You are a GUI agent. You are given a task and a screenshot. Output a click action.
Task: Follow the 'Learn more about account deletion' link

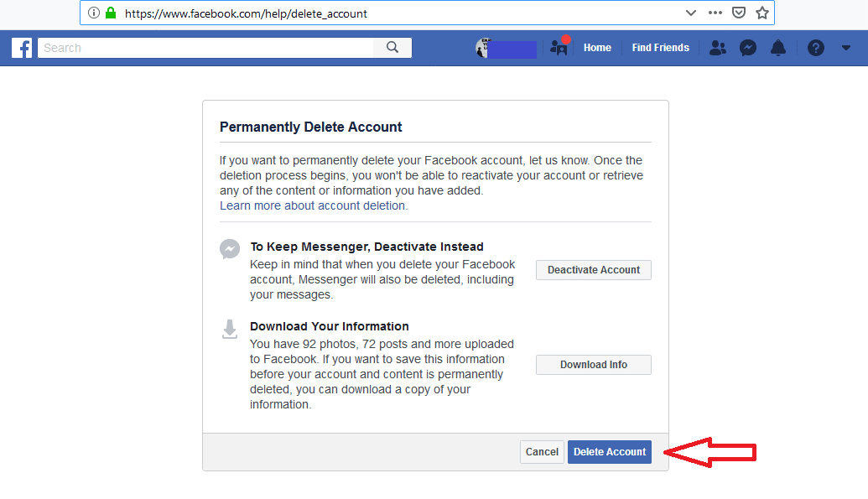(x=313, y=205)
